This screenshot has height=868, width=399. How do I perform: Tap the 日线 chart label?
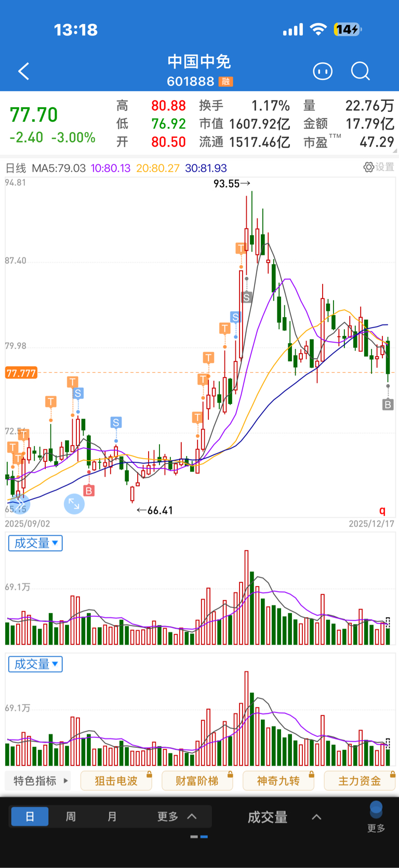click(x=16, y=168)
